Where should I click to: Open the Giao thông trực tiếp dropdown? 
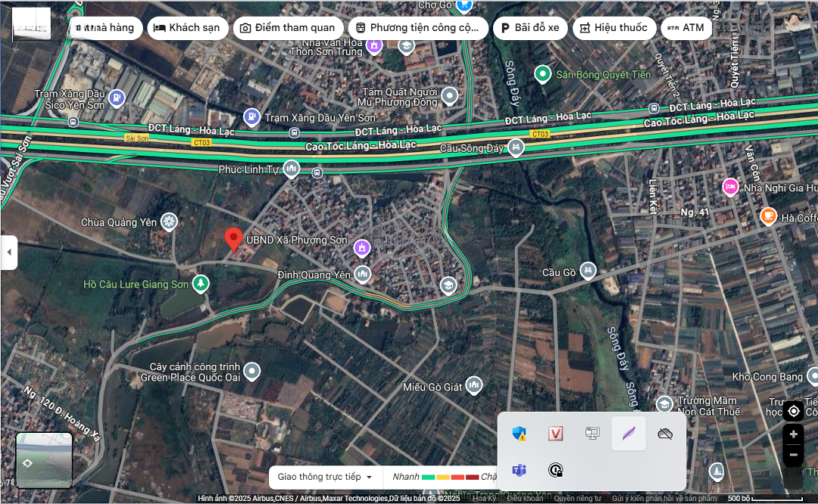pyautogui.click(x=324, y=477)
